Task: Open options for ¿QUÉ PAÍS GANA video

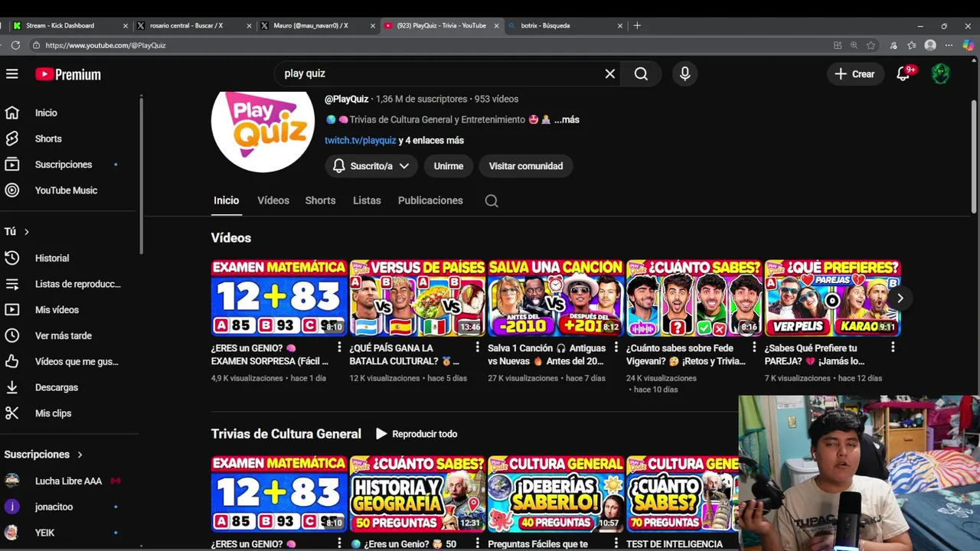Action: [x=477, y=347]
